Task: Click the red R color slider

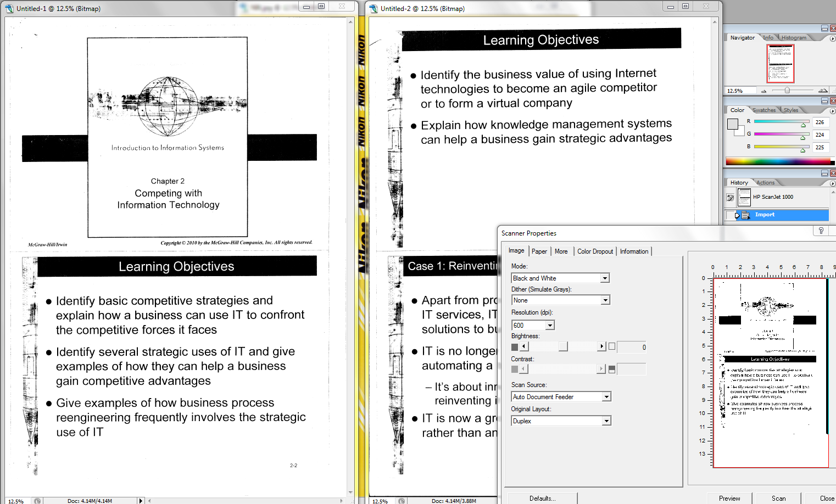Action: (x=781, y=121)
